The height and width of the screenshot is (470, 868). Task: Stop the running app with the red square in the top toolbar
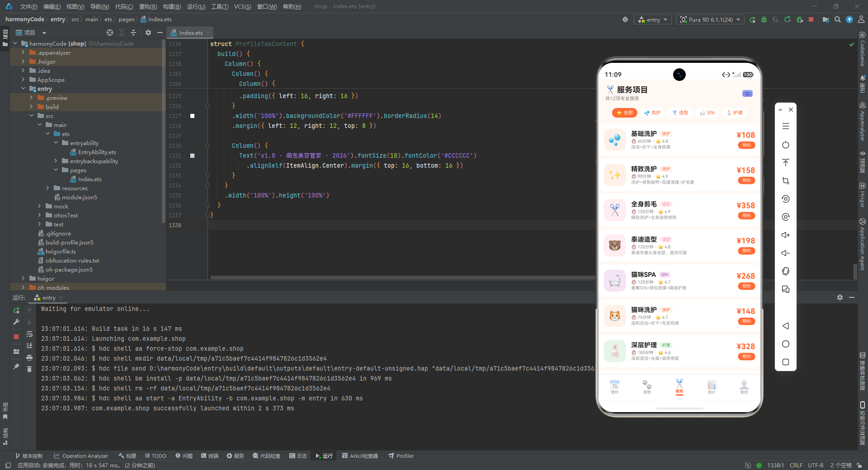pyautogui.click(x=811, y=19)
